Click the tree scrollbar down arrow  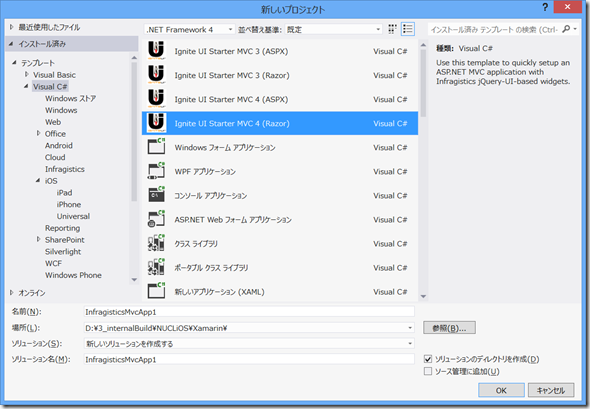click(134, 280)
